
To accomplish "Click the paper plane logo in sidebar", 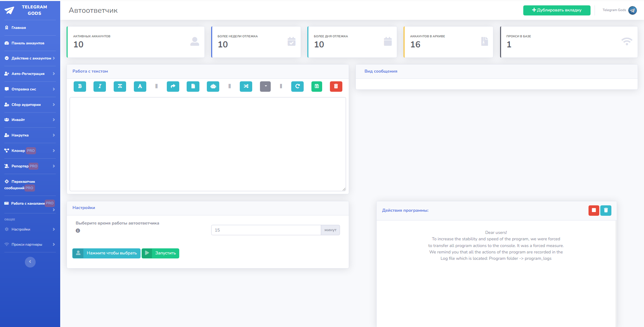I will coord(9,10).
